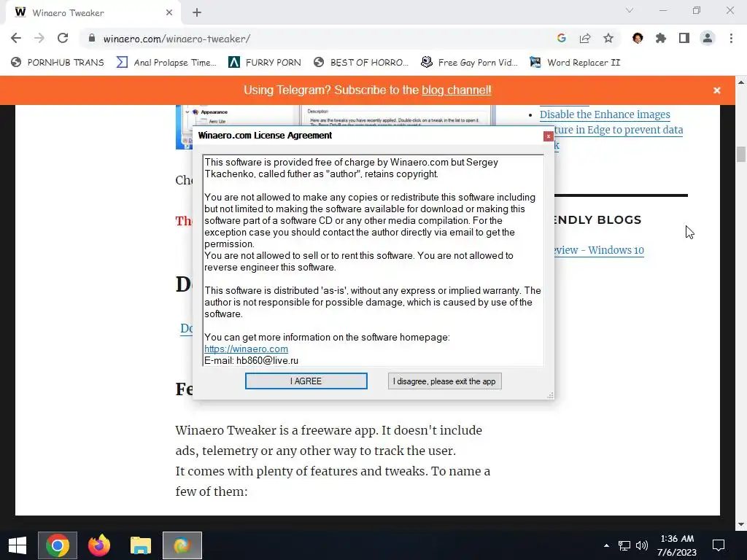Bookmark this page with the star icon
Screen dimensions: 747x560
pyautogui.click(x=608, y=38)
